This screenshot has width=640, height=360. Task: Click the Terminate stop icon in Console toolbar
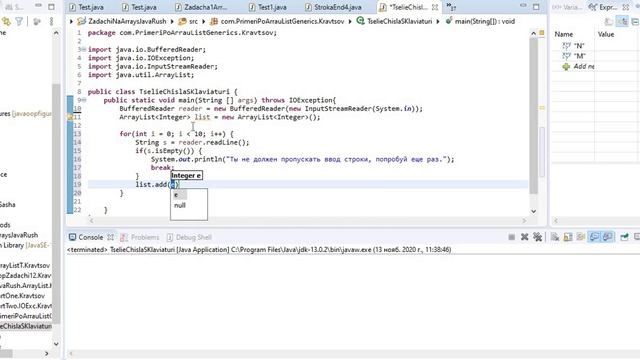[x=511, y=237]
